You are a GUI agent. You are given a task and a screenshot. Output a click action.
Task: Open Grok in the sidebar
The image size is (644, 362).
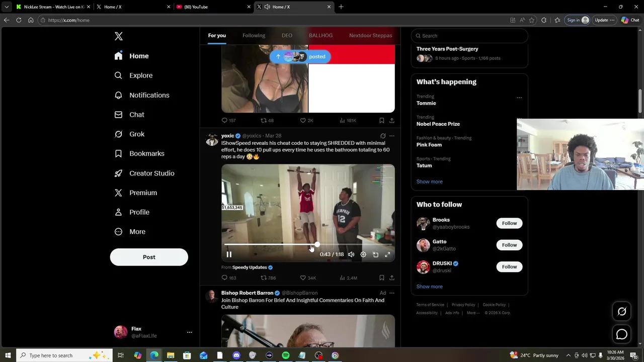[129, 134]
